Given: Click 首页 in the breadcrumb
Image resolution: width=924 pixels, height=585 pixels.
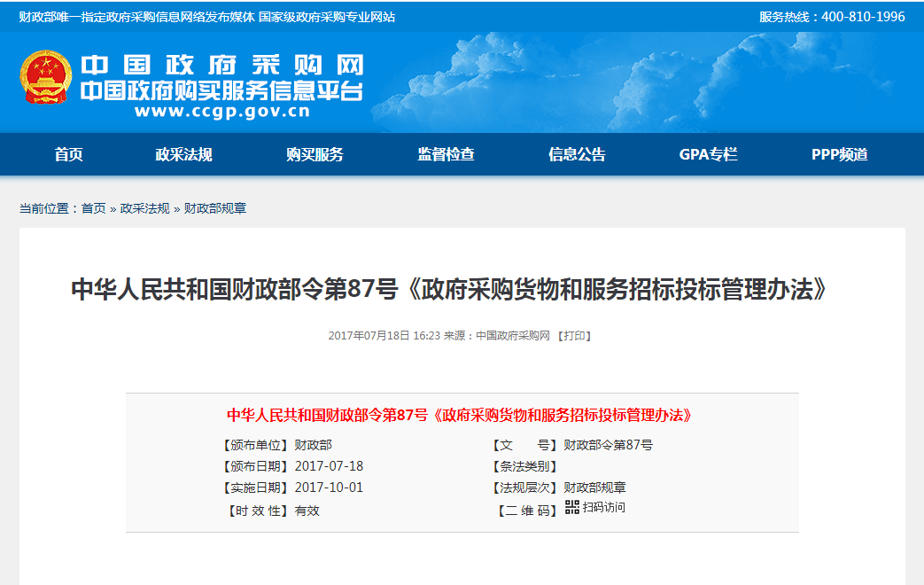Looking at the screenshot, I should (93, 208).
